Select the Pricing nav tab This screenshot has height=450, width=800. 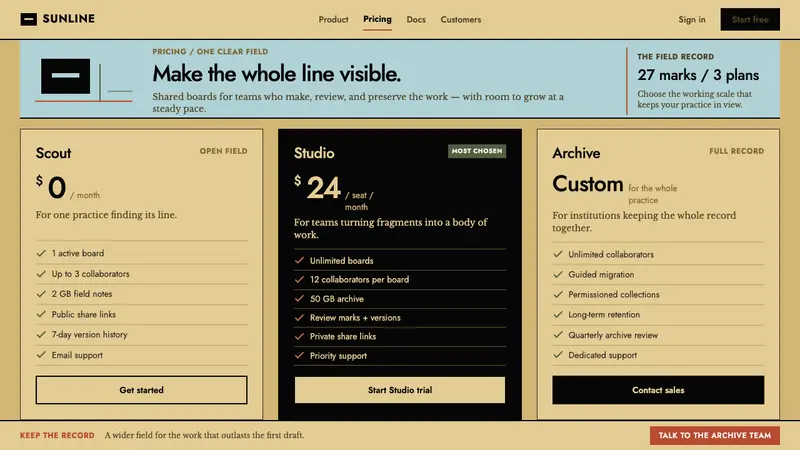[x=377, y=19]
